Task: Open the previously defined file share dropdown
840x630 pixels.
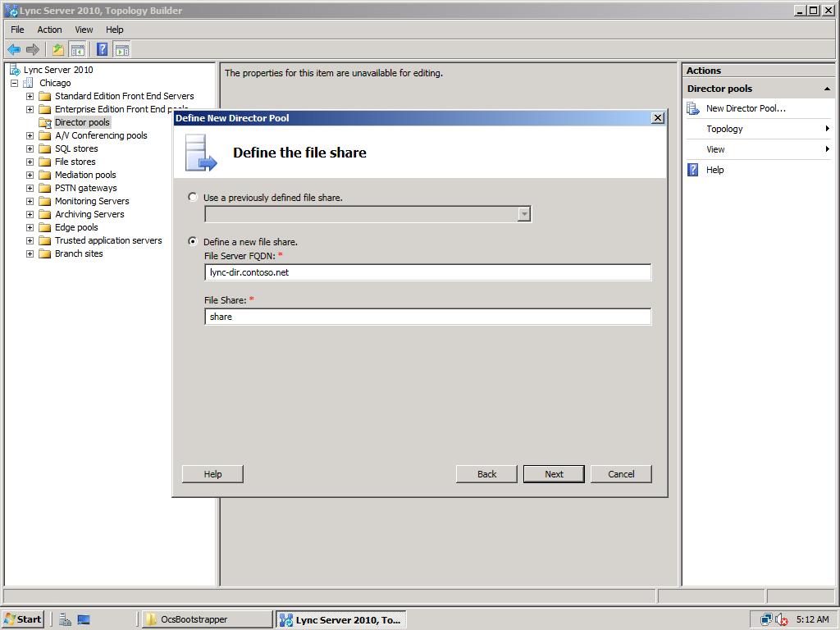Action: click(x=524, y=214)
